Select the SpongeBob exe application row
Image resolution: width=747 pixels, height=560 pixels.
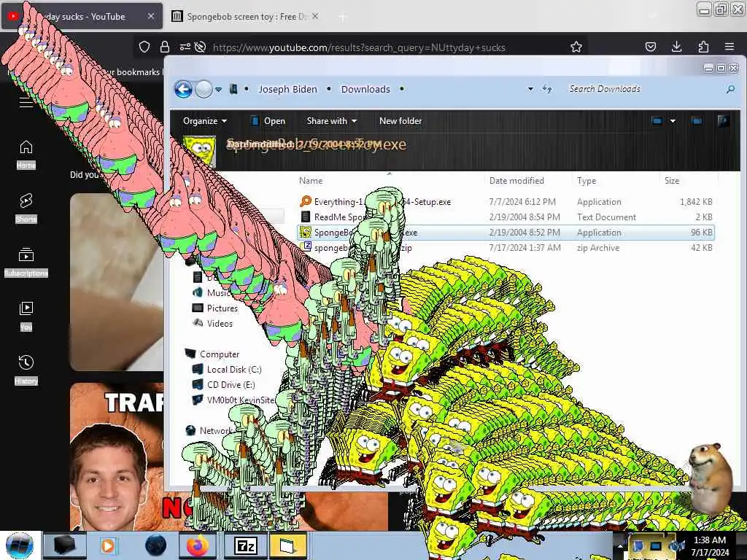[506, 233]
